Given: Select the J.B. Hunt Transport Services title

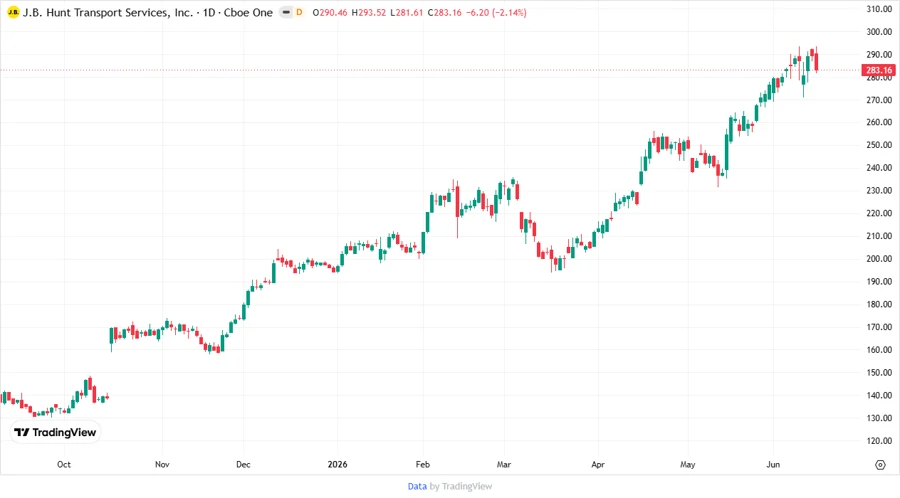Looking at the screenshot, I should point(108,12).
